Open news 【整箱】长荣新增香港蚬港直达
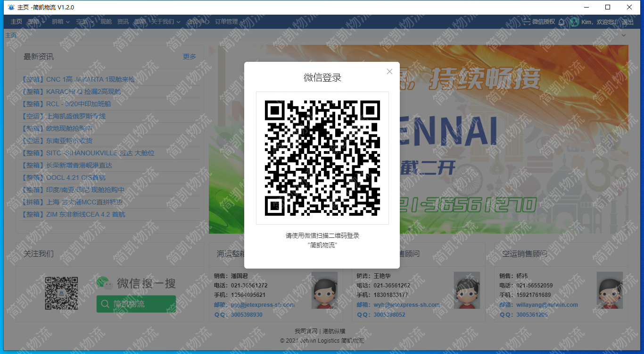 pyautogui.click(x=67, y=165)
